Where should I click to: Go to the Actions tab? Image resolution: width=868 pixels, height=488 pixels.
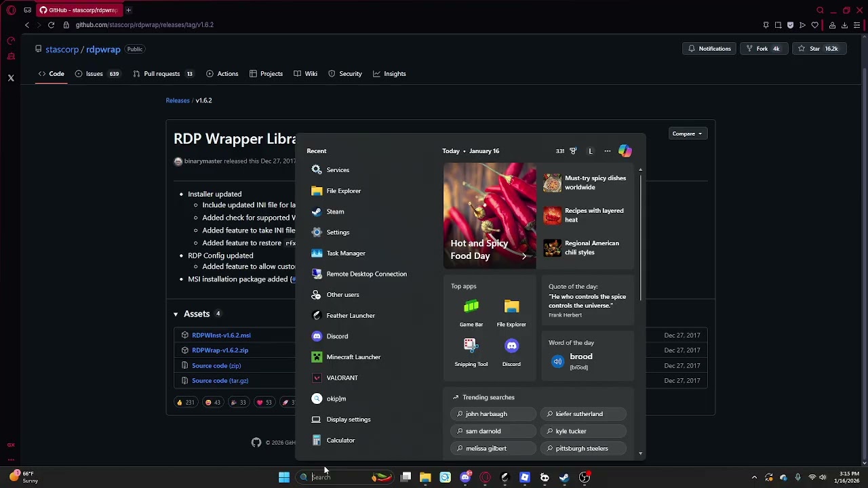point(222,74)
